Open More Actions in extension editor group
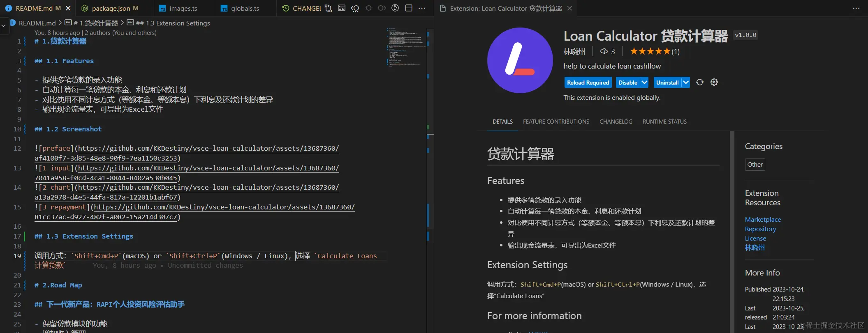Image resolution: width=868 pixels, height=333 pixels. click(x=856, y=8)
